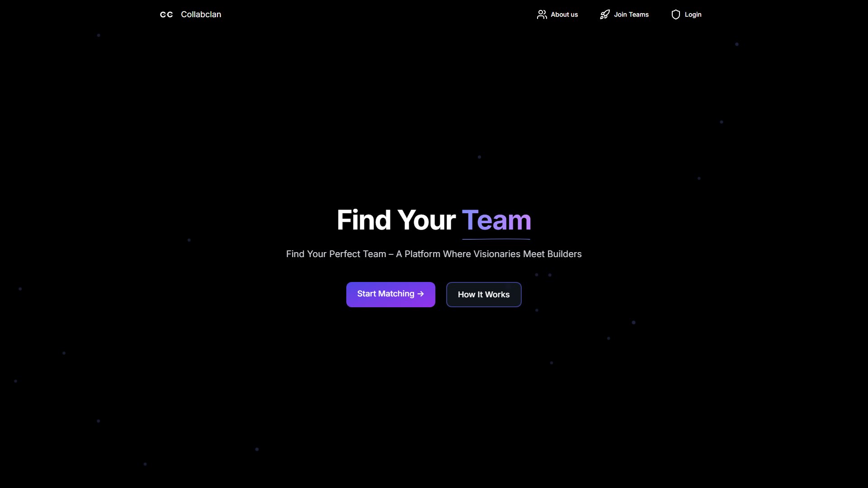Click the shield icon beside Login

pyautogui.click(x=675, y=14)
